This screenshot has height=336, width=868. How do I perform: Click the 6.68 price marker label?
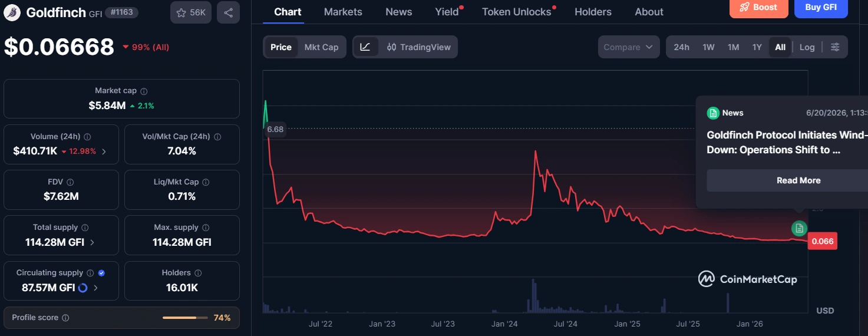(x=275, y=129)
